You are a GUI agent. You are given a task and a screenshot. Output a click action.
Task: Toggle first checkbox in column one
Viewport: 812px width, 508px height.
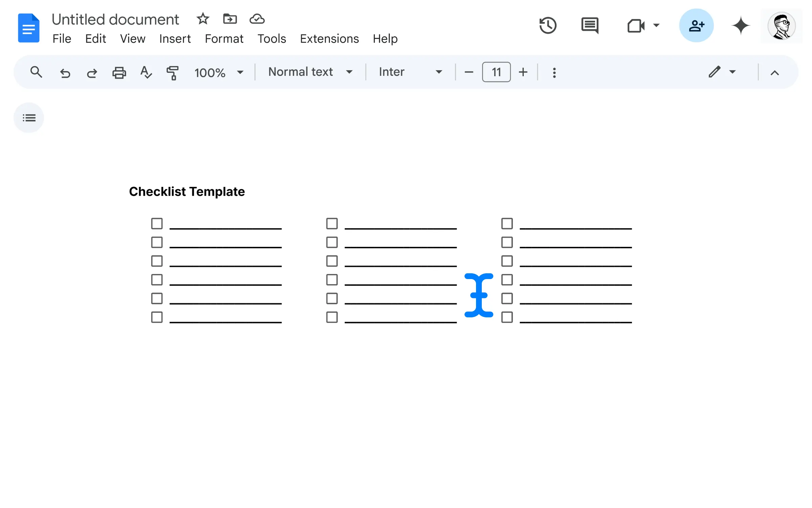click(157, 224)
